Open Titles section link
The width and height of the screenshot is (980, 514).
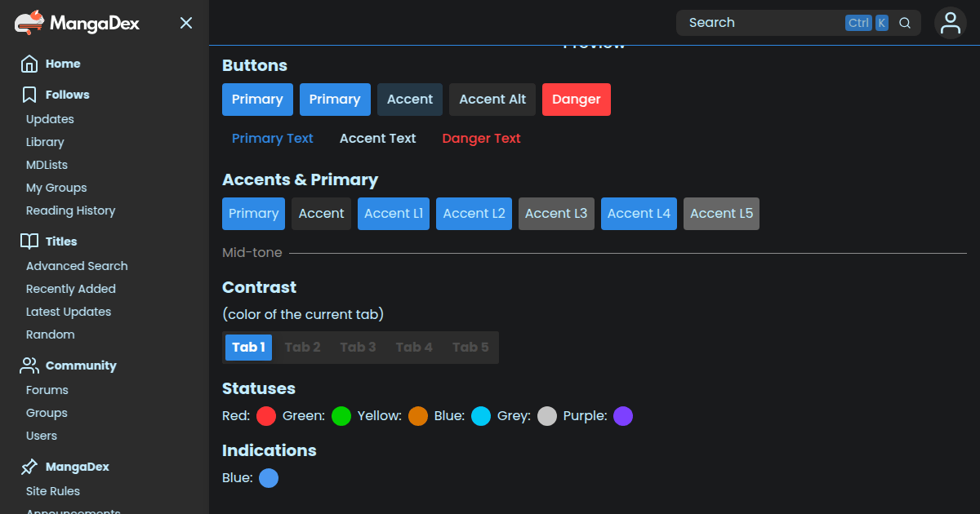coord(61,241)
